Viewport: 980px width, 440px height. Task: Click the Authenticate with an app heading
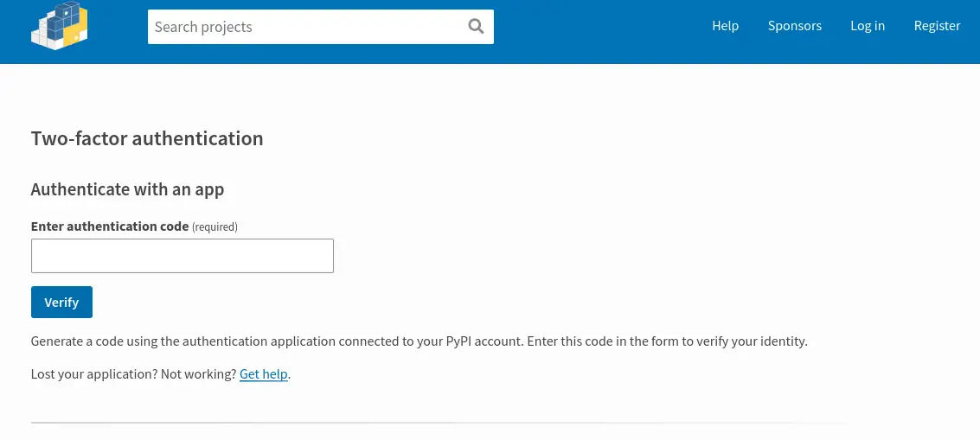tap(127, 189)
